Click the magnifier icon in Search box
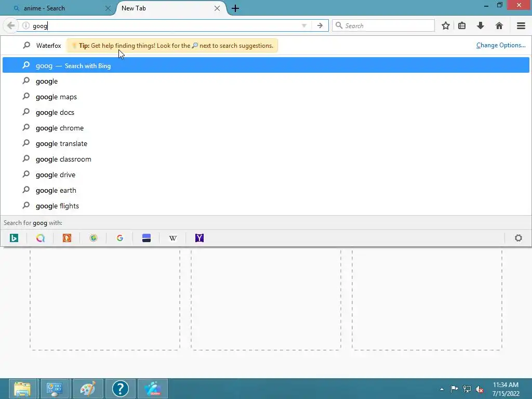The width and height of the screenshot is (532, 399). (339, 25)
